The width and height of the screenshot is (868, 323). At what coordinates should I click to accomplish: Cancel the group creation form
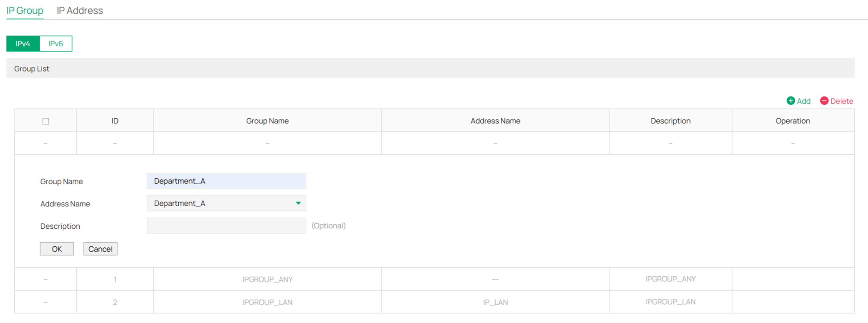(x=100, y=249)
